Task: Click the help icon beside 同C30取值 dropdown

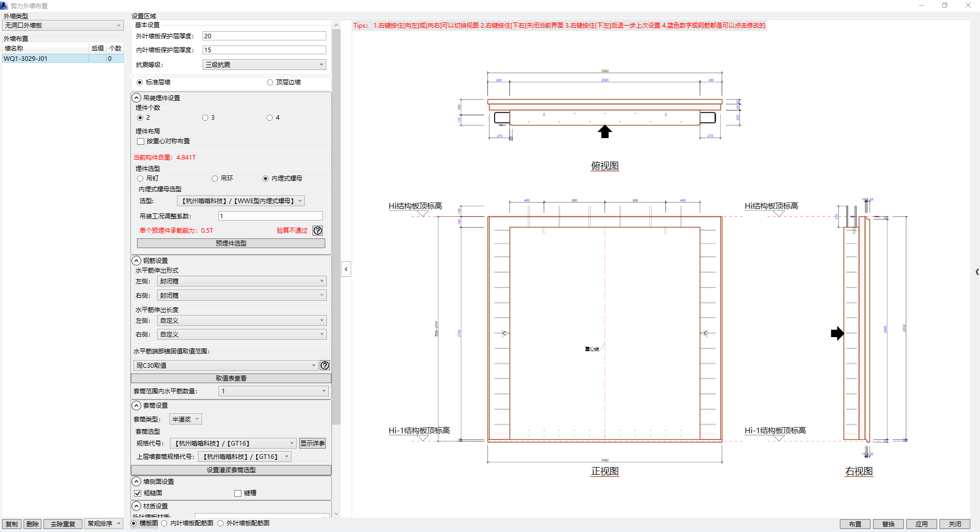Action: coord(325,365)
